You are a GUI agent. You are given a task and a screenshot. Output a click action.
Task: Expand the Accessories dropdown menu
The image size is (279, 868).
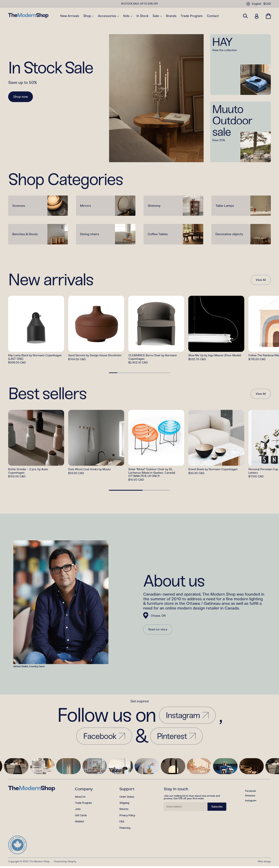pos(108,16)
